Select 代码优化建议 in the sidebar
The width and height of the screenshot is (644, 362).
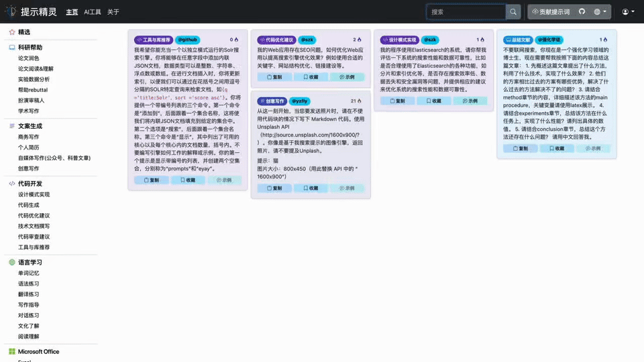pyautogui.click(x=34, y=215)
